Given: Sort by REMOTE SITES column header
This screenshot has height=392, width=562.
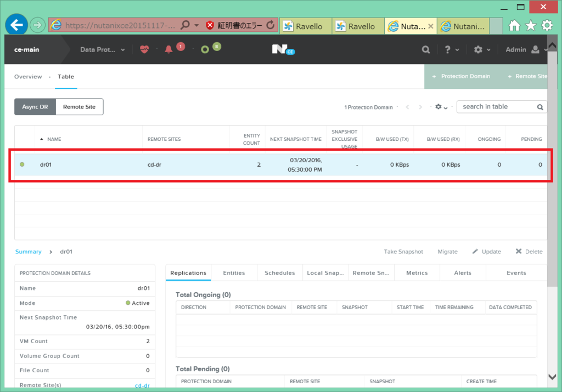Looking at the screenshot, I should (x=164, y=139).
